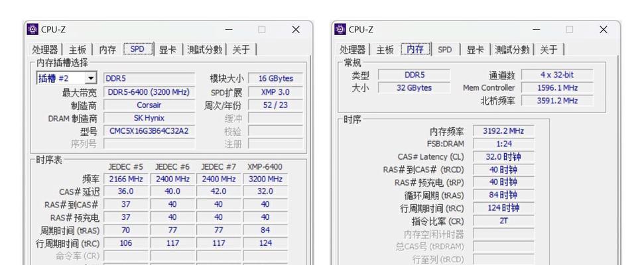Viewport: 644px width, 265px height.
Task: Open 关于 tab in left window
Action: pos(241,50)
